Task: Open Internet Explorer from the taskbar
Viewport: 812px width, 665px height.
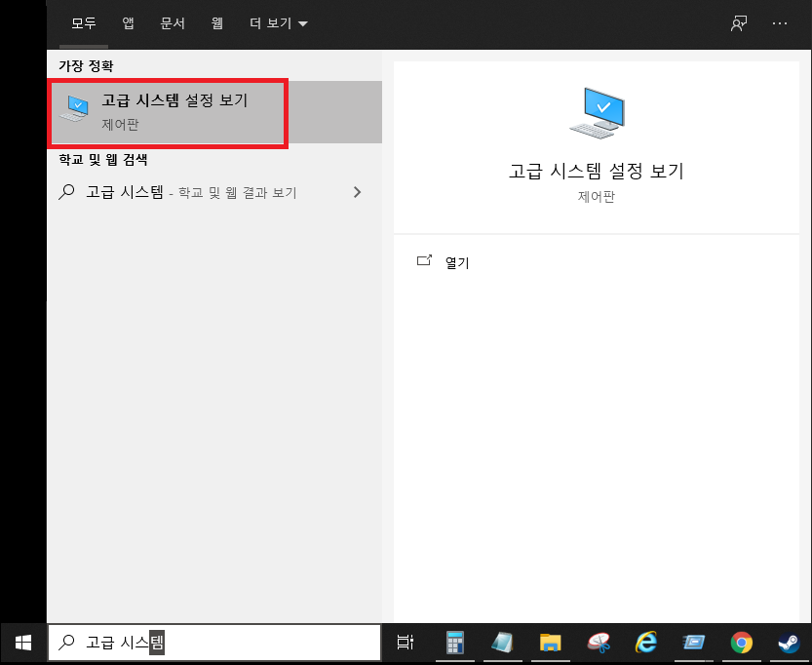Action: coord(645,643)
